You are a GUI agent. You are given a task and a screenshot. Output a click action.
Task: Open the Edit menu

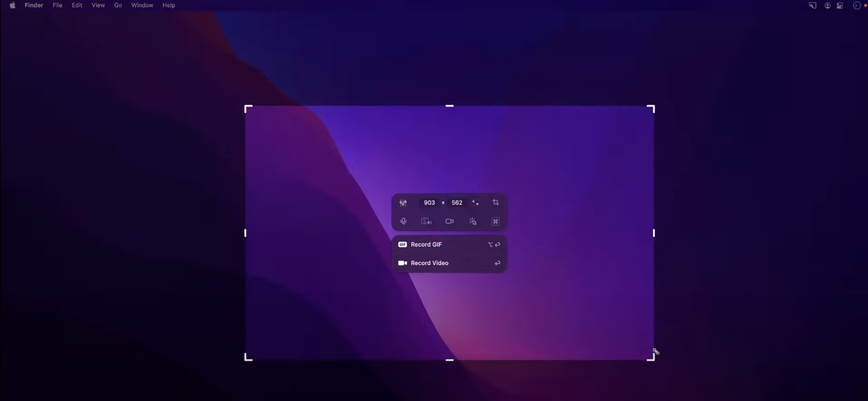point(77,6)
